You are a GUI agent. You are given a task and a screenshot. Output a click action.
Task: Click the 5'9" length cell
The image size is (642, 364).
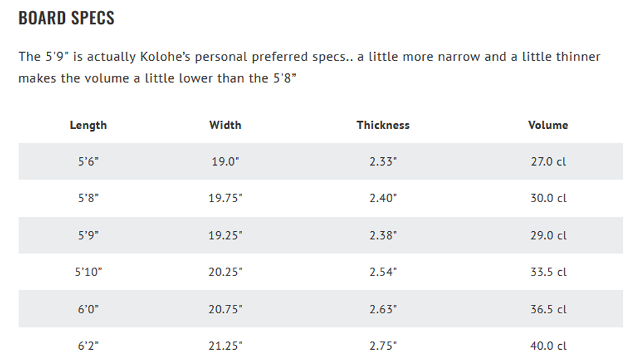click(89, 236)
